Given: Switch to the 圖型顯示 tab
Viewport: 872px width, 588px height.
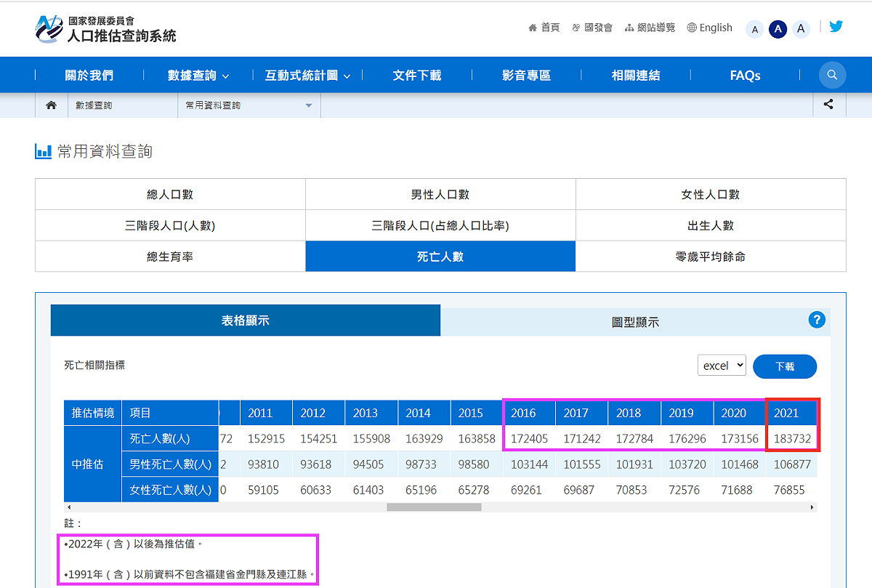Looking at the screenshot, I should pyautogui.click(x=635, y=322).
